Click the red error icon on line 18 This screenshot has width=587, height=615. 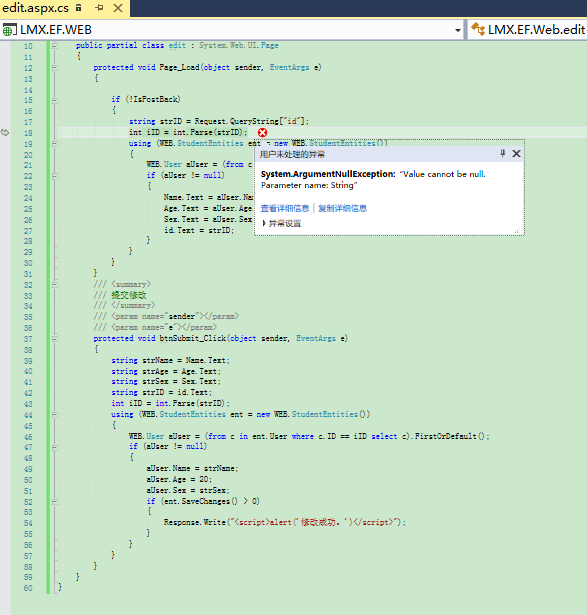pyautogui.click(x=262, y=133)
